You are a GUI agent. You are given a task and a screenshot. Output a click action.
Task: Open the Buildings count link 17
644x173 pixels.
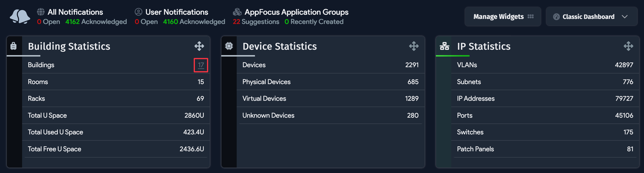[201, 65]
